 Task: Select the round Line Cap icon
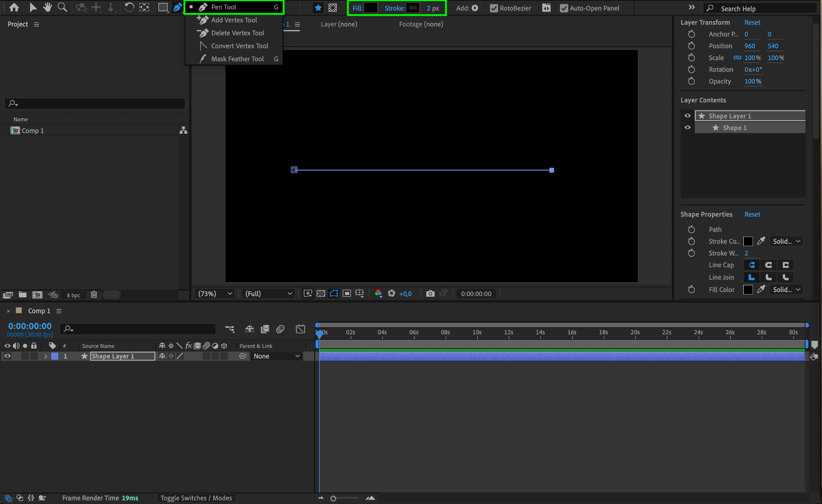[768, 265]
